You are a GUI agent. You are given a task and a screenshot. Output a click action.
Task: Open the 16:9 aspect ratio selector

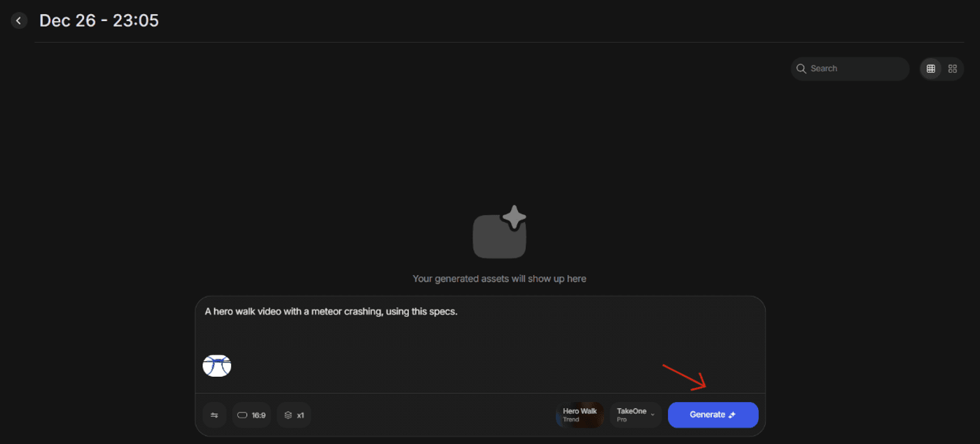[251, 415]
